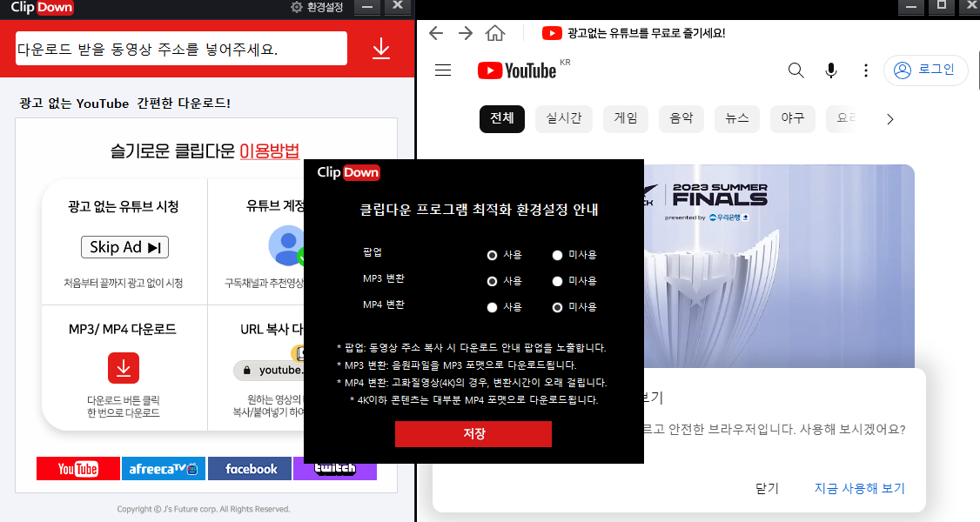Screen dimensions: 980x522
Task: Click the youtube URL bar illustration
Action: [x=270, y=371]
